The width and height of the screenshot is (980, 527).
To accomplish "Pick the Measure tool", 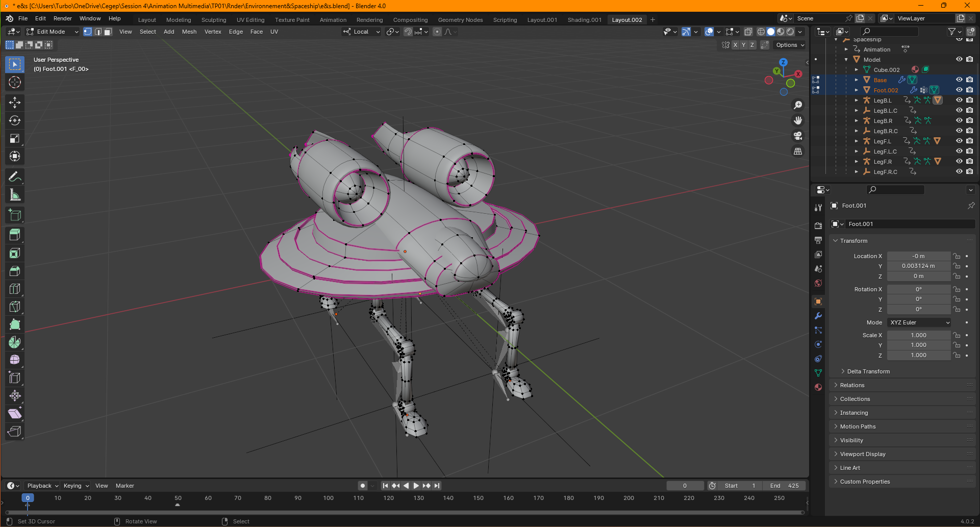I will coord(15,195).
